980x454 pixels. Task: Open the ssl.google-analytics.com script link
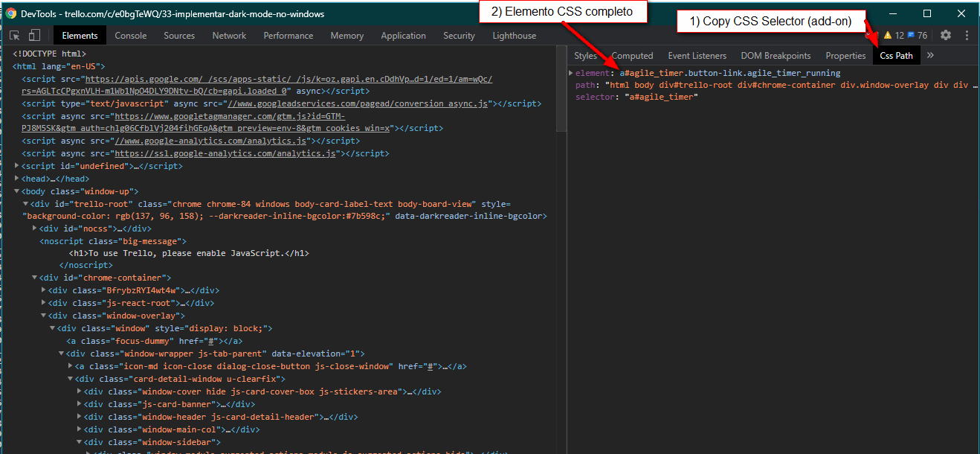(x=227, y=153)
